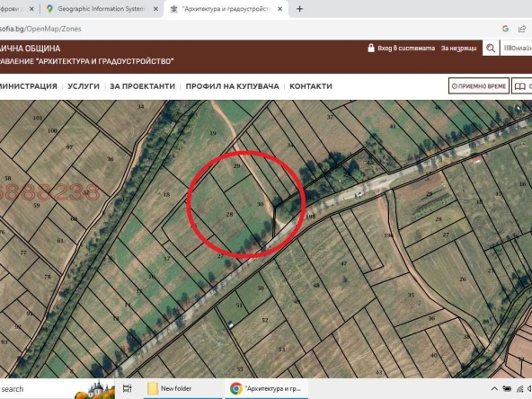This screenshot has height=399, width=532.
Task: Open Task View on the taskbar
Action: pyautogui.click(x=128, y=388)
